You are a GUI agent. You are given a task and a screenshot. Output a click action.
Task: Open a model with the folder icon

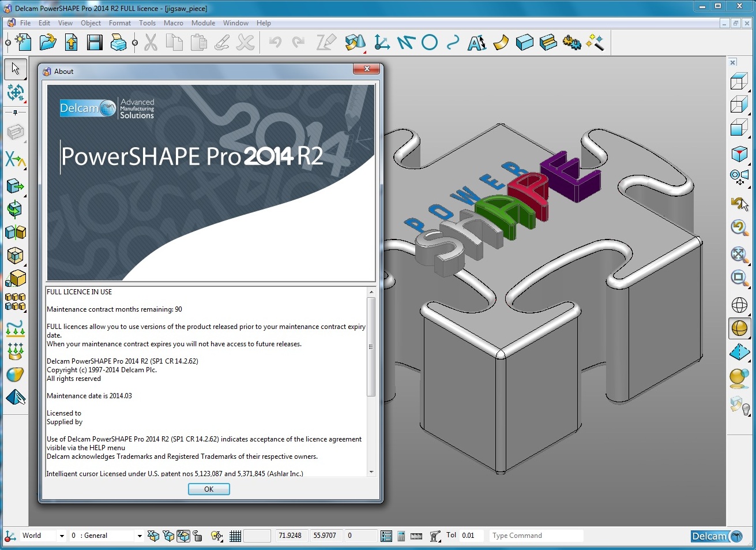click(x=47, y=43)
